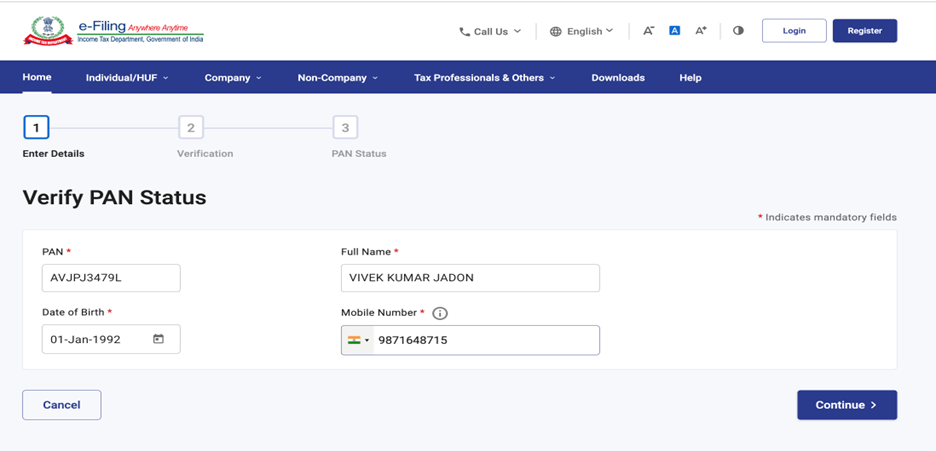Open the date of birth calendar picker
Screen dimensions: 936x451
[158, 339]
